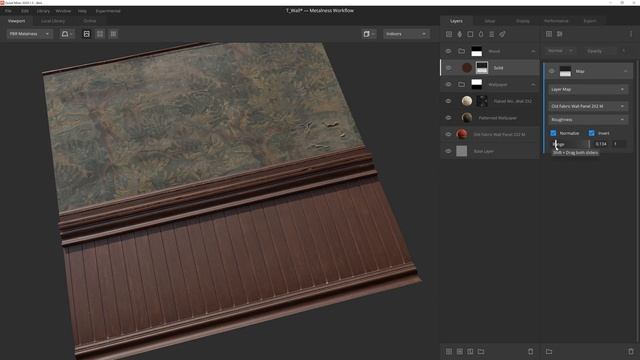Delete the selected layer with trash icon
640x360 pixels.
(531, 351)
